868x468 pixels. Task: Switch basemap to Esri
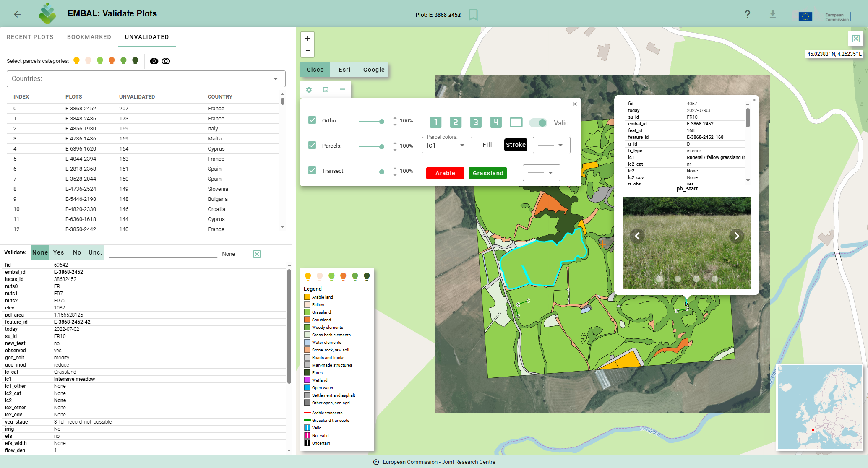click(344, 70)
